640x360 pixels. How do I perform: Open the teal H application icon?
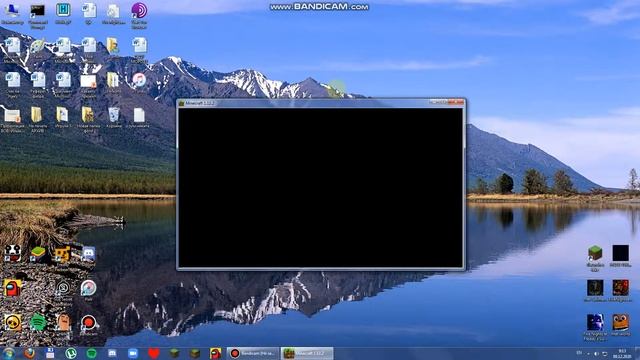(x=63, y=10)
